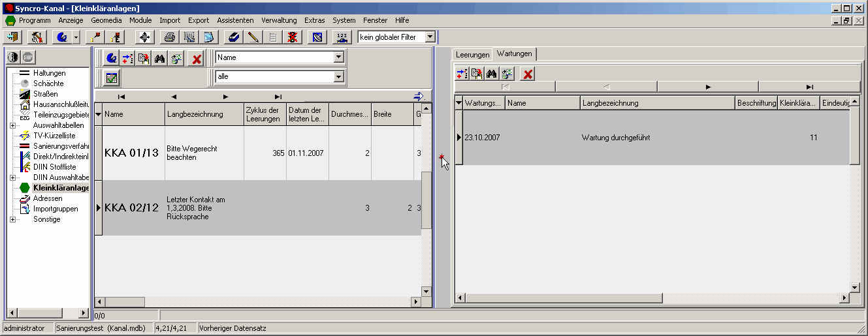Go to next record in Wartungen navigator
The width and height of the screenshot is (868, 336).
coord(708,86)
